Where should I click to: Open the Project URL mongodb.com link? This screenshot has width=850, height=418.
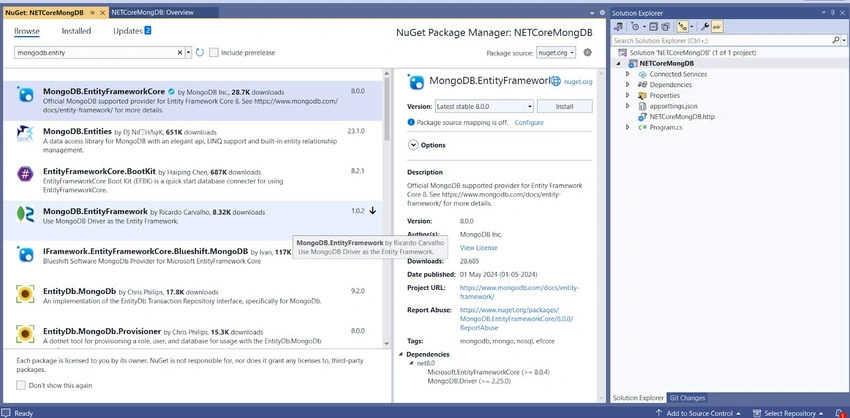[x=519, y=292]
